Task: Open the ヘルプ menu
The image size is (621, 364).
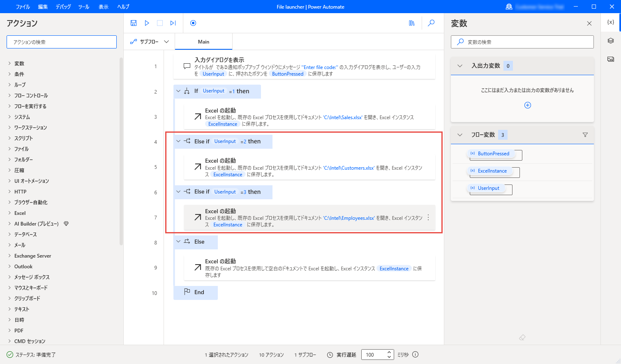Action: [123, 7]
